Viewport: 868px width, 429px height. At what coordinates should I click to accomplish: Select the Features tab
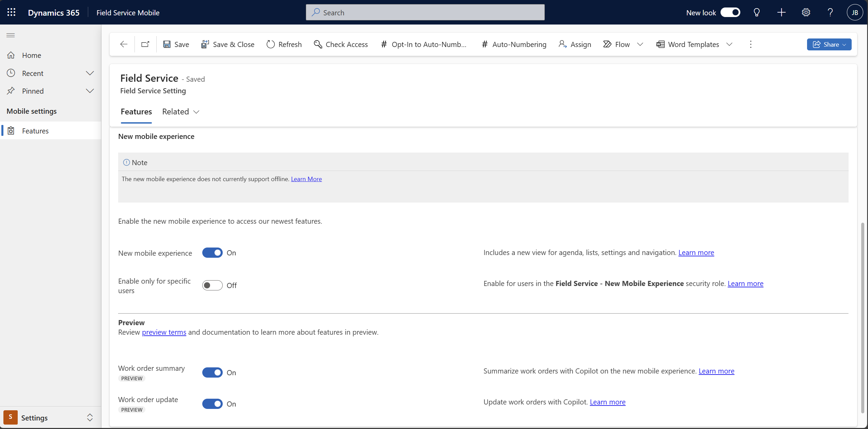[x=136, y=111]
